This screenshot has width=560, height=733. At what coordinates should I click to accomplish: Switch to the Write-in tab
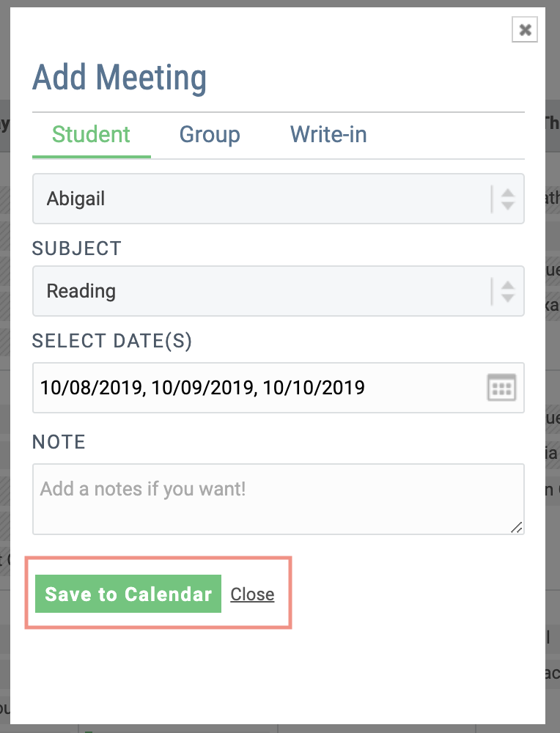coord(328,135)
